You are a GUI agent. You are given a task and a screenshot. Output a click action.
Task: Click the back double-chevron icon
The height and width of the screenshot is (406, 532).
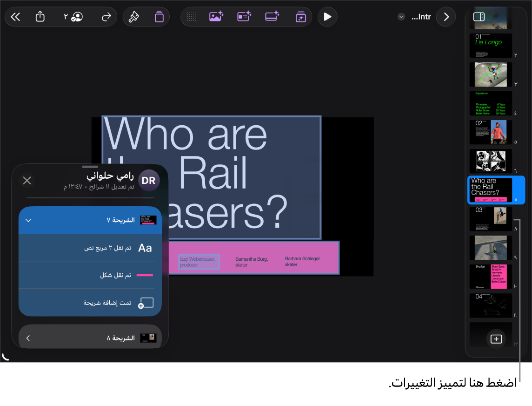tap(16, 17)
